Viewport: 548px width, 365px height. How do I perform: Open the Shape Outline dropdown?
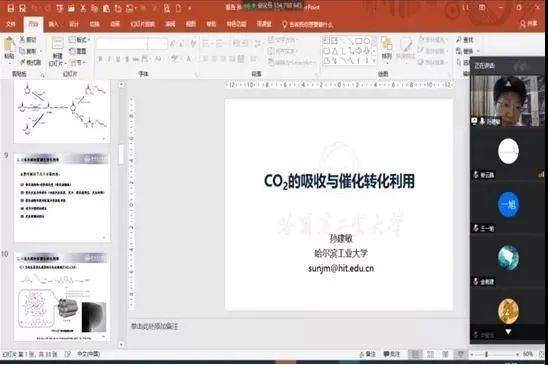(x=432, y=51)
